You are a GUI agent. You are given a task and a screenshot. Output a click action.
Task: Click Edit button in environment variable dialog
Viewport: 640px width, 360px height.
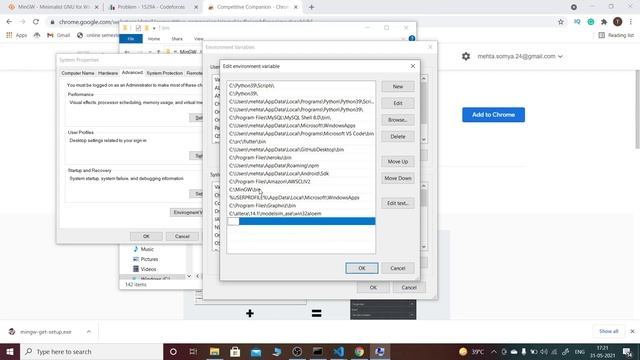coord(398,103)
